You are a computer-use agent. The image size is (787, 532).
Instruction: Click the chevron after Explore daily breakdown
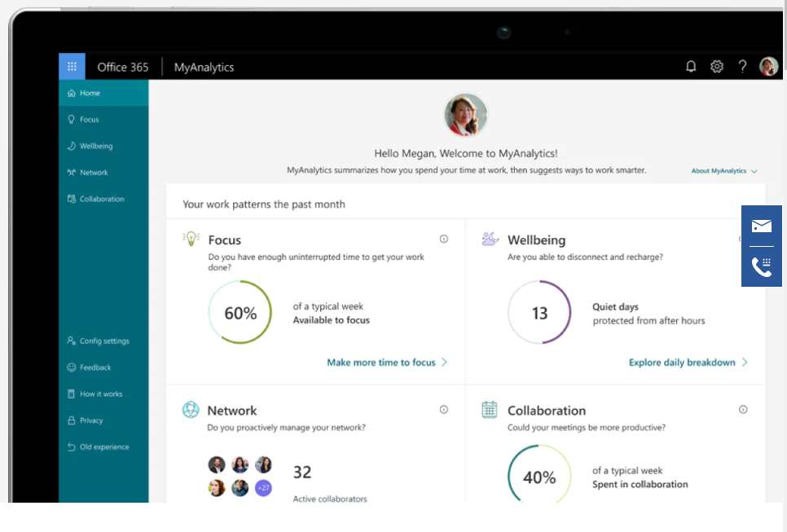click(x=745, y=363)
